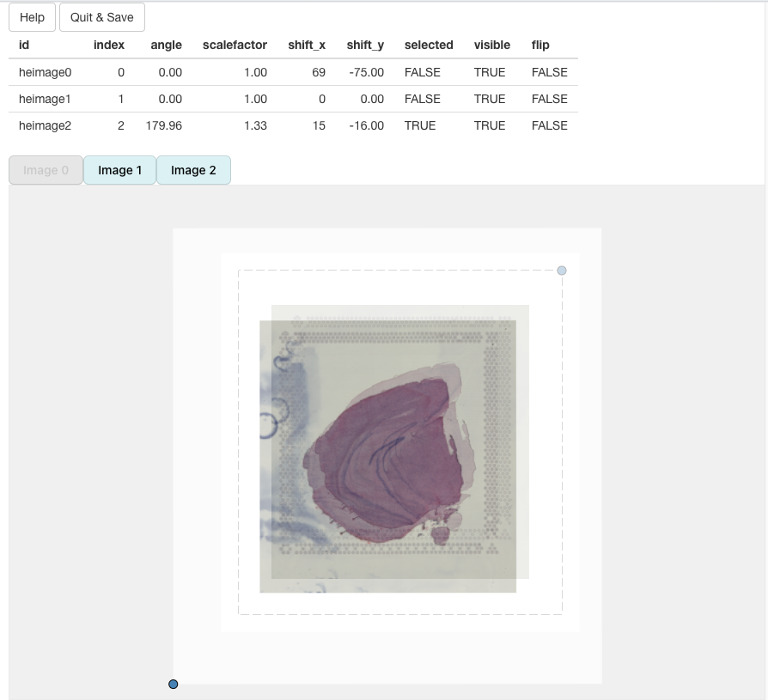Click the shift_x value 15 for heimage2
This screenshot has height=700, width=768.
[319, 125]
